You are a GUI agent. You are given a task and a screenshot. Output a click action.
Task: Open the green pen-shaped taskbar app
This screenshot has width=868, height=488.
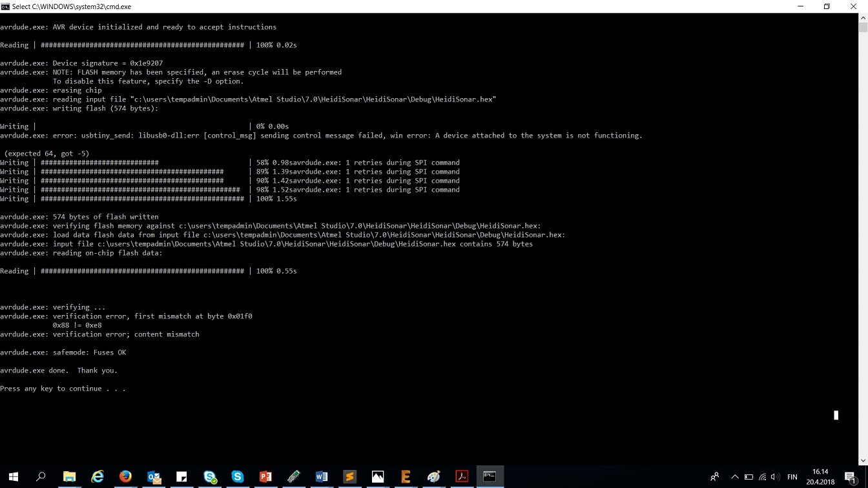pyautogui.click(x=294, y=477)
